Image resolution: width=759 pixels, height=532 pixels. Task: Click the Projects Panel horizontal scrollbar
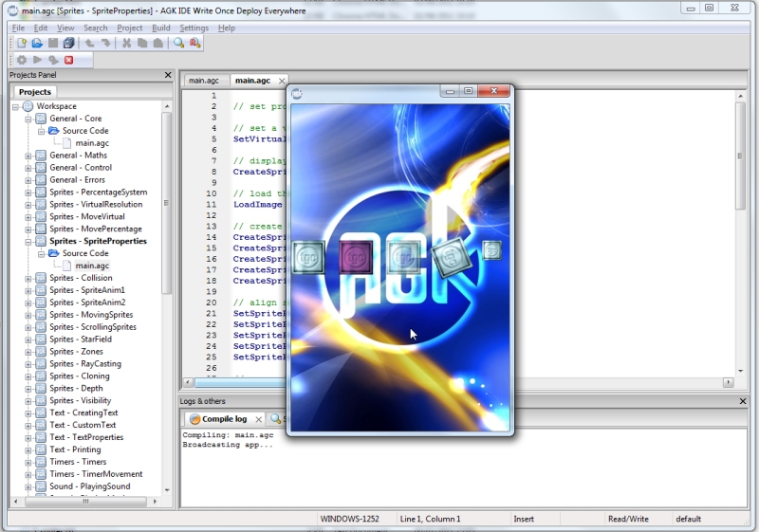pos(85,502)
